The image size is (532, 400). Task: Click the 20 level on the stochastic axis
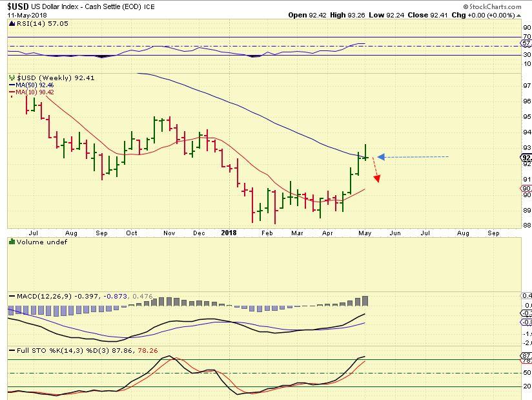pyautogui.click(x=527, y=386)
